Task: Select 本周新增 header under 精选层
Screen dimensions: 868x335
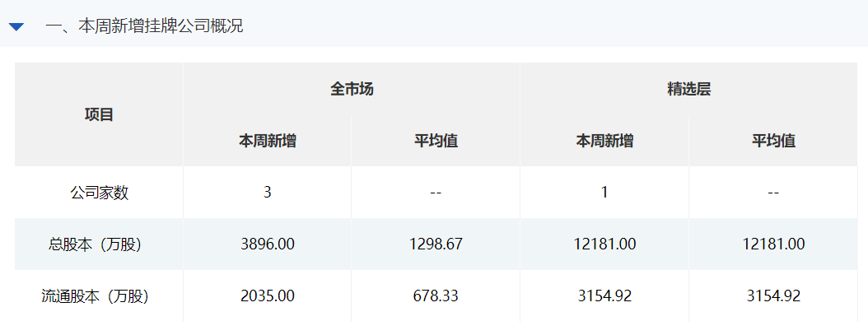Action: pyautogui.click(x=604, y=141)
